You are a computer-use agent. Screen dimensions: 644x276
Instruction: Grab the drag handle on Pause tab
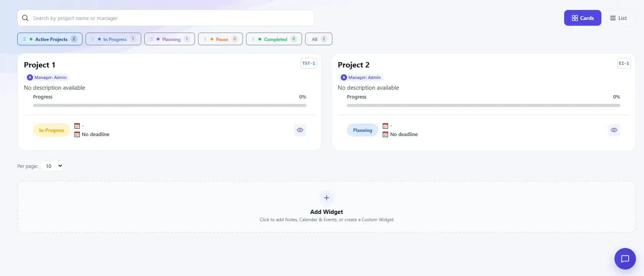point(205,39)
